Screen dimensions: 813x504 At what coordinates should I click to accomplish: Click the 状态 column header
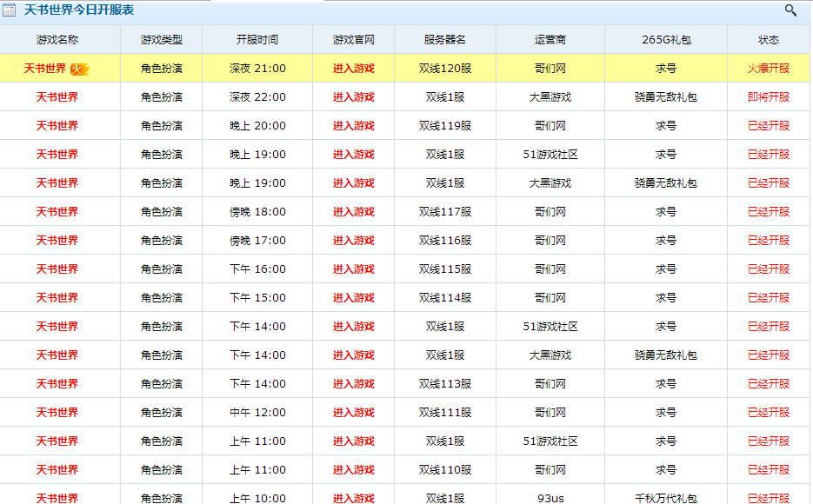(x=769, y=40)
